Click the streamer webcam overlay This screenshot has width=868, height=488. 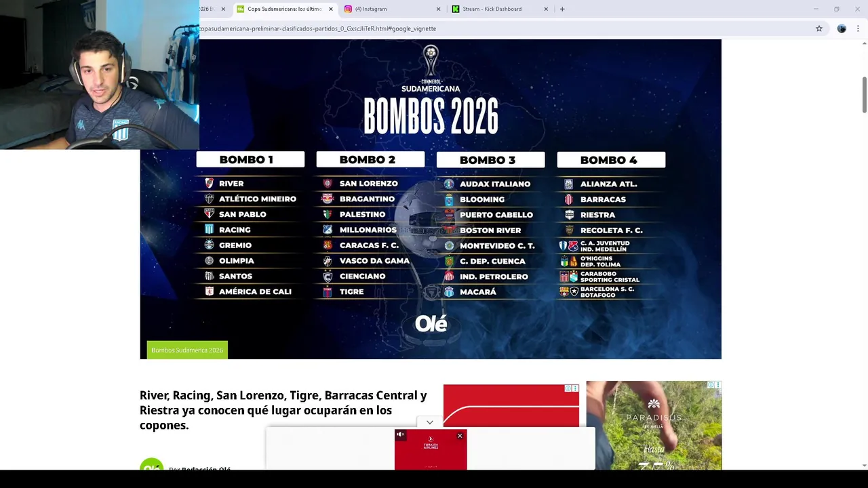pyautogui.click(x=100, y=75)
